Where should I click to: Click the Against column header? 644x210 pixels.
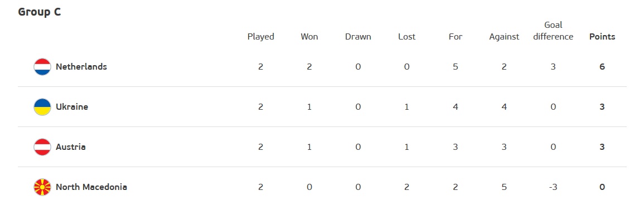click(504, 37)
